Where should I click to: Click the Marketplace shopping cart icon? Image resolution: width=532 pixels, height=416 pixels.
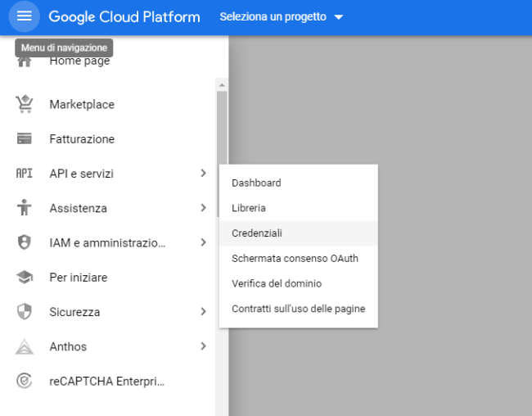coord(24,104)
